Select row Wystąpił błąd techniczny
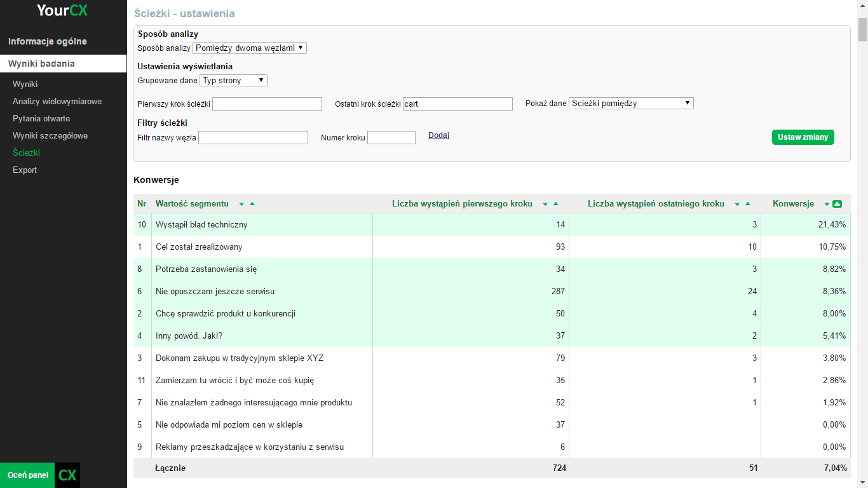 pos(492,224)
